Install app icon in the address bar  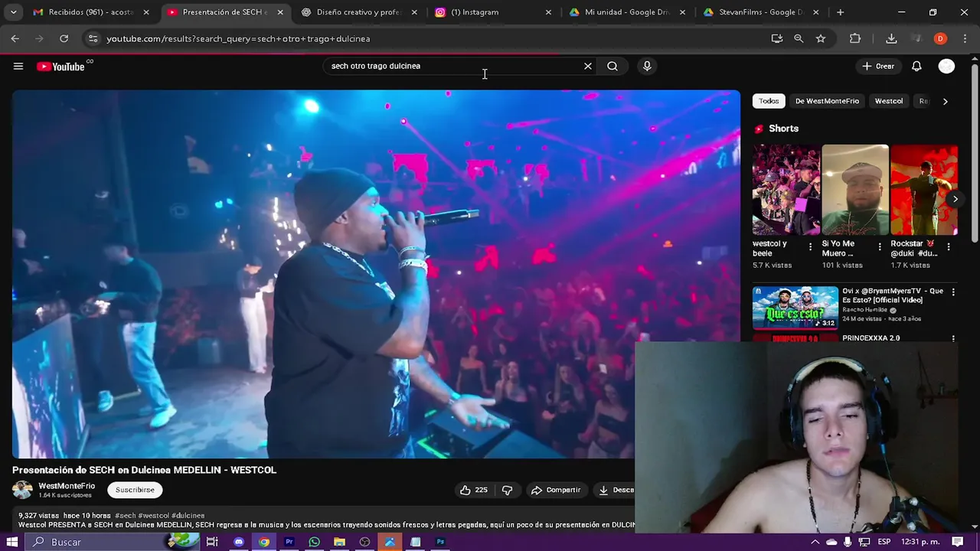click(777, 38)
